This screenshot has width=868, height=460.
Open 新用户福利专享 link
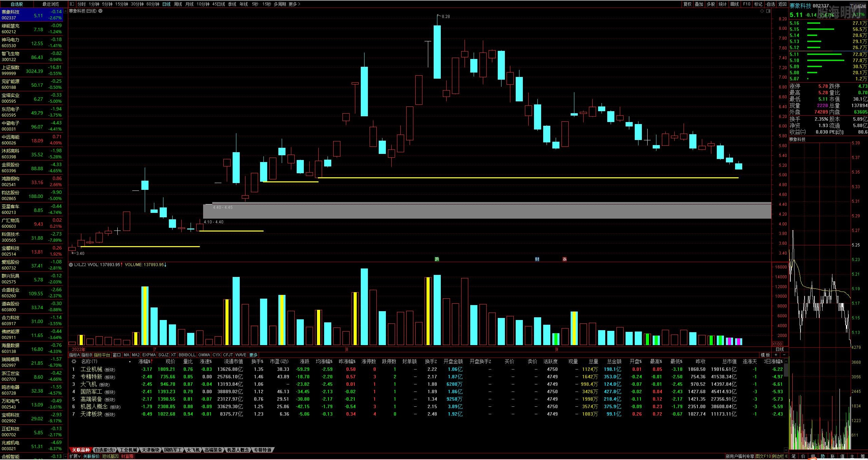[740, 456]
